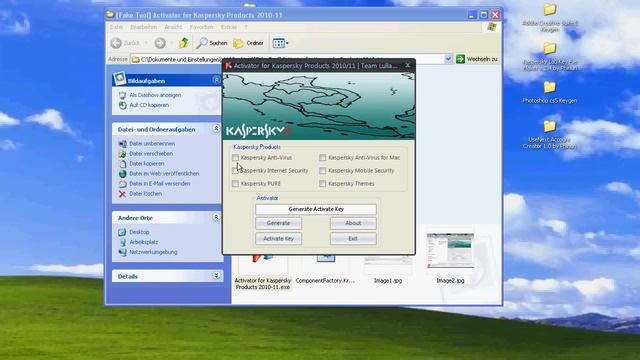Open the Datei menu
The image size is (640, 360).
(116, 27)
